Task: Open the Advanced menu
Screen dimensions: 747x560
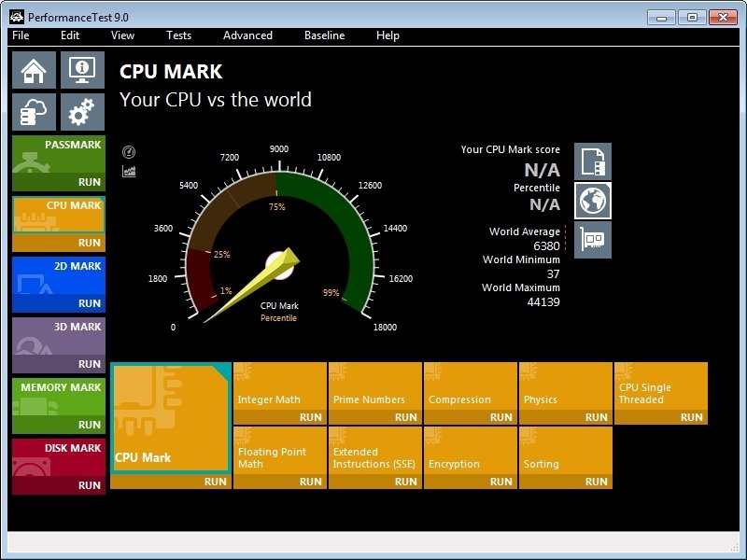Action: point(247,35)
